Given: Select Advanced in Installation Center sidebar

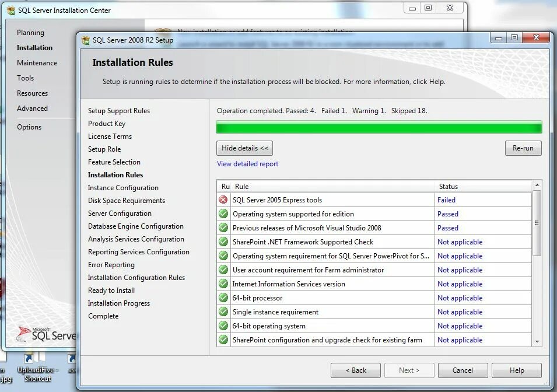Looking at the screenshot, I should 32,108.
